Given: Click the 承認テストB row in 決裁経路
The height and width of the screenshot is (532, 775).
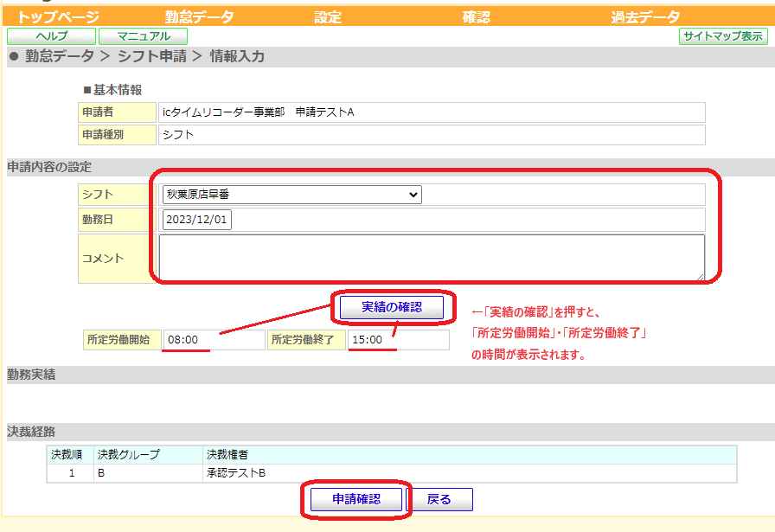Looking at the screenshot, I should click(x=392, y=473).
